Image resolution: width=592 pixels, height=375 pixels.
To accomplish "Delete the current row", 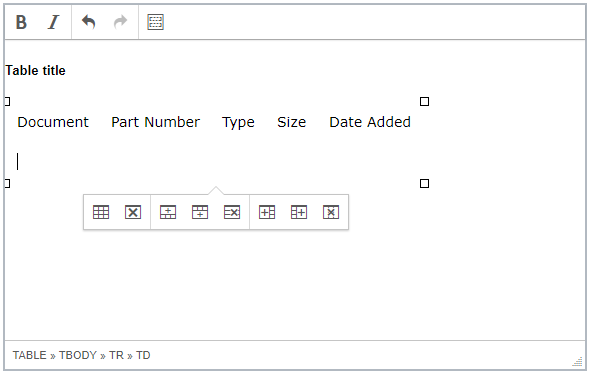I will tap(232, 212).
